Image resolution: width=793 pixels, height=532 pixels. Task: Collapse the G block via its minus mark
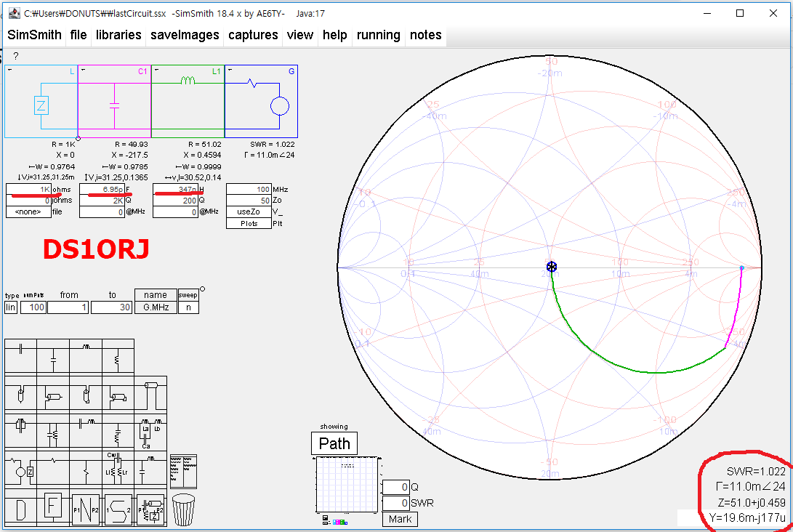(230, 70)
